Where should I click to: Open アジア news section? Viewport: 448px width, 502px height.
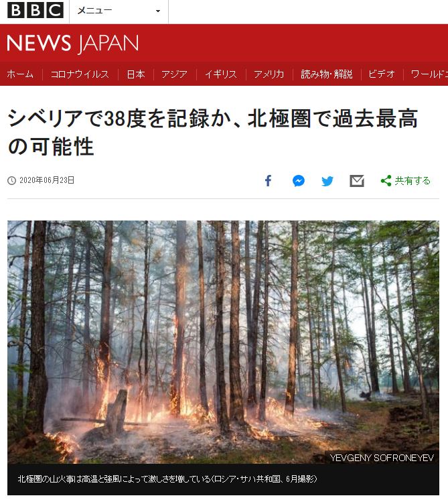(174, 74)
